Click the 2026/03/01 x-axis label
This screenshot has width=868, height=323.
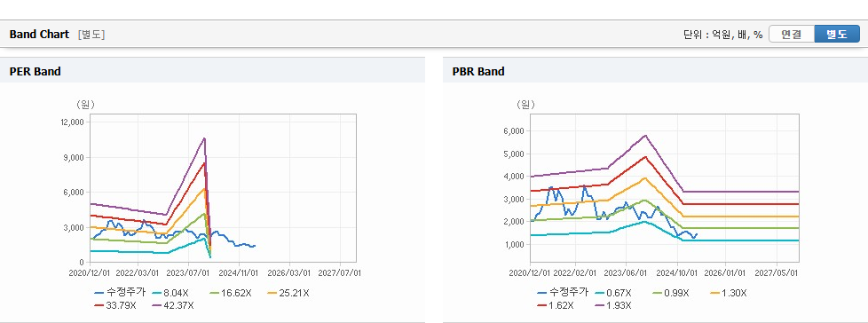289,272
